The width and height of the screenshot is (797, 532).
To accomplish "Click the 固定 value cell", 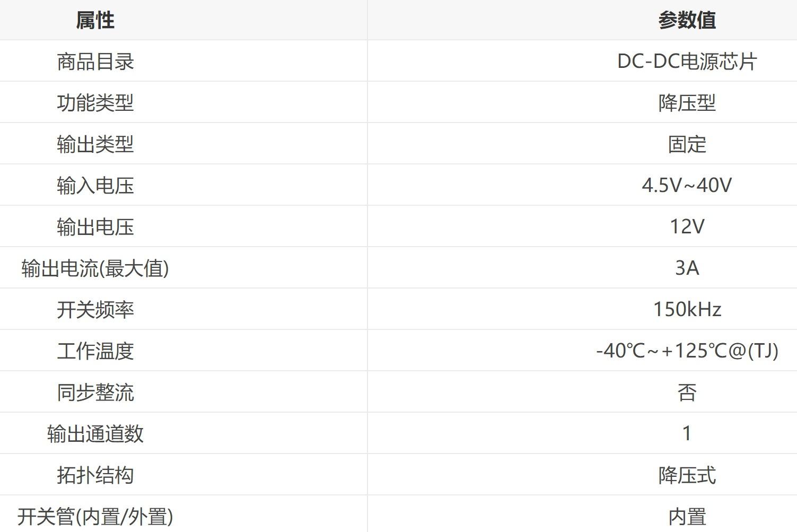I will (x=687, y=144).
